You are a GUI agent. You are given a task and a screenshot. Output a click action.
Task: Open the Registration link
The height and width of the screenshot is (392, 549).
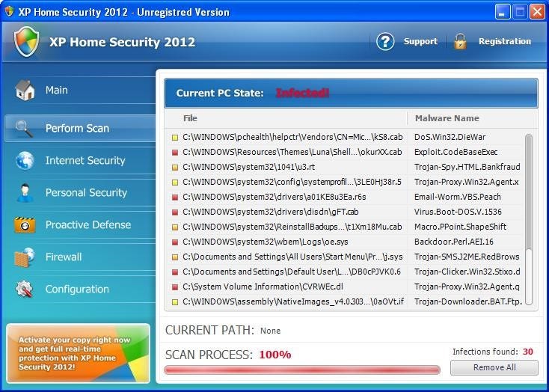(505, 41)
